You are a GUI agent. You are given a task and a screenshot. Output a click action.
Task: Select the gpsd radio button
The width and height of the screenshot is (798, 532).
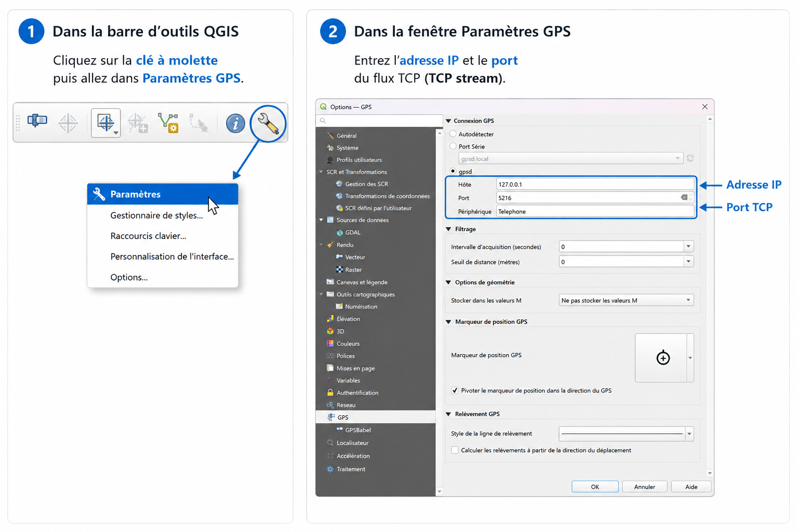click(x=453, y=171)
